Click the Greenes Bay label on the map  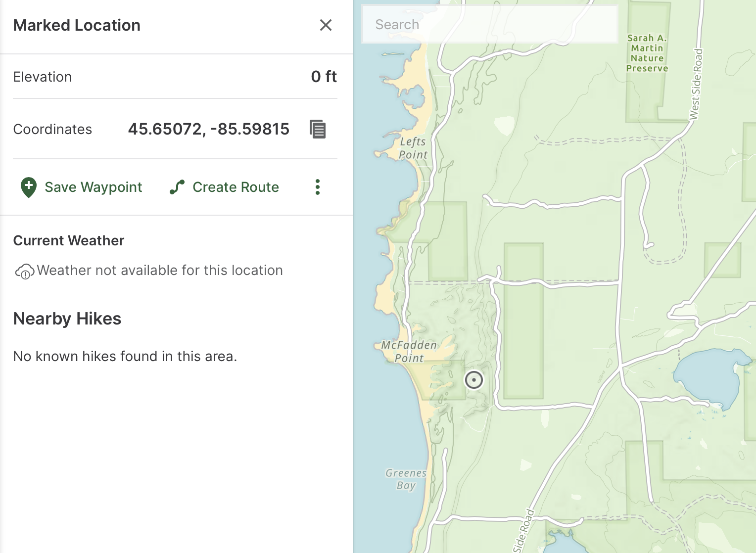(x=406, y=479)
